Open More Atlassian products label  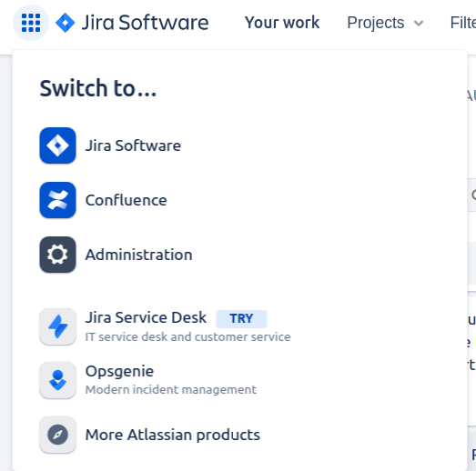click(172, 435)
